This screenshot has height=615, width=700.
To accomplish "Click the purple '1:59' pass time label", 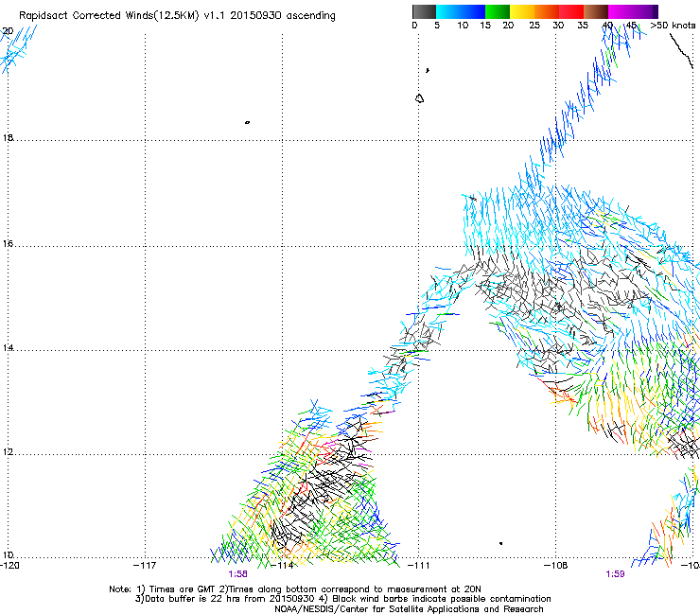I will pyautogui.click(x=615, y=574).
